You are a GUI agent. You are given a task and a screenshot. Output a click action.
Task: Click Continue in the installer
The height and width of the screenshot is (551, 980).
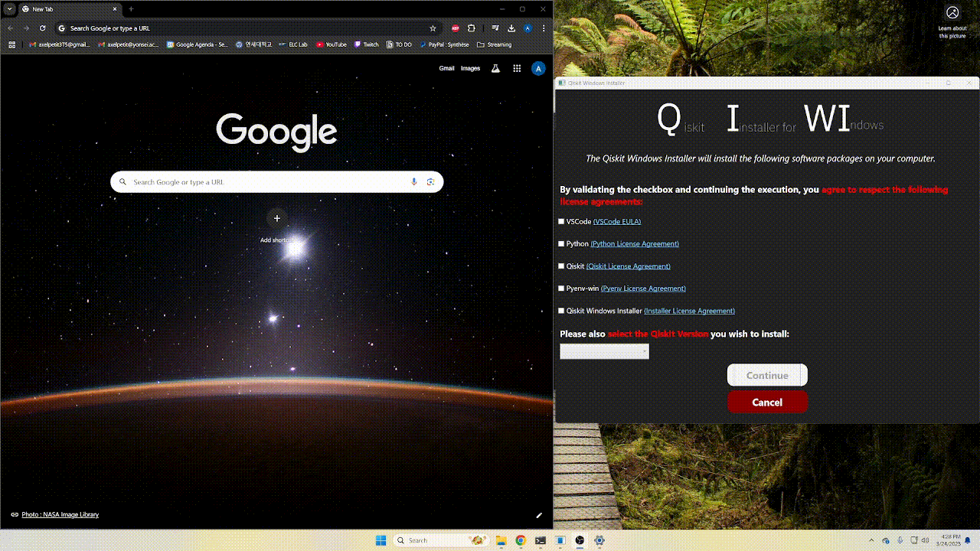767,375
